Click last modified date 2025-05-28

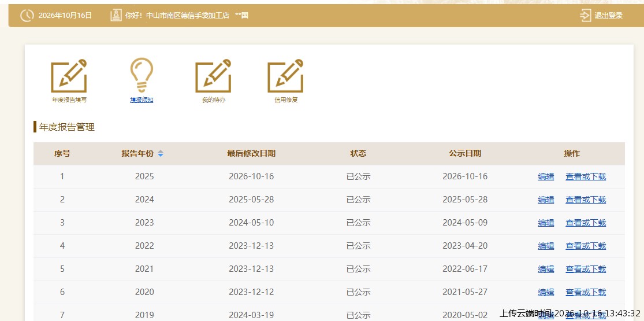[251, 200]
